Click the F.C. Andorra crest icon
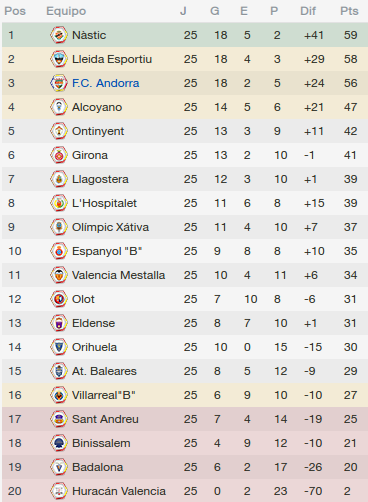Viewport: 368px width, 502px height. 59,83
